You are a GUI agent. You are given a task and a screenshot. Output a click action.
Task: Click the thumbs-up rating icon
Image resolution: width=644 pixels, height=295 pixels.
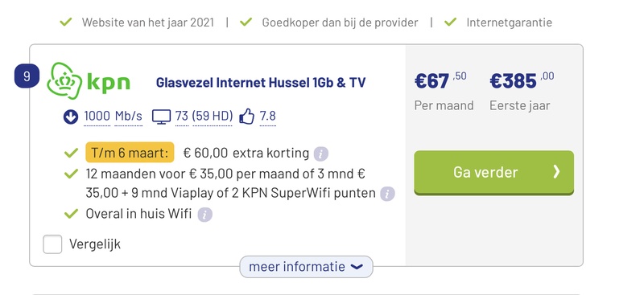click(x=246, y=117)
